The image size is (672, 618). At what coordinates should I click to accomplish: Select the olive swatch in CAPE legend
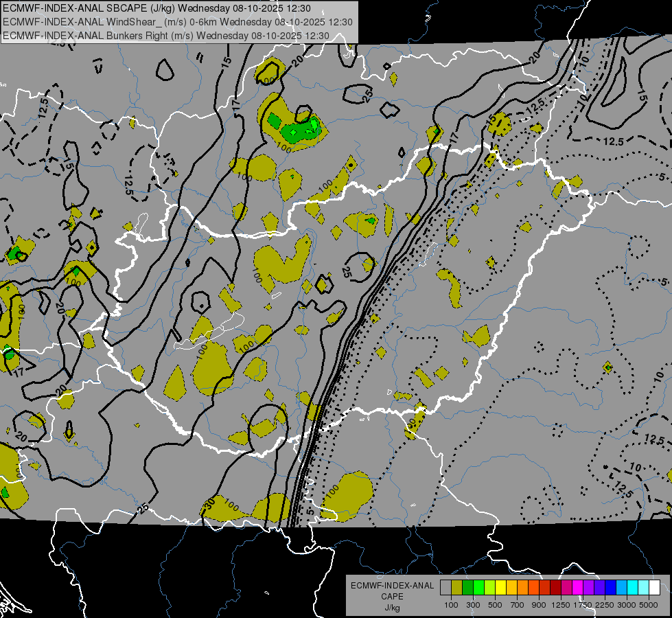point(457,588)
